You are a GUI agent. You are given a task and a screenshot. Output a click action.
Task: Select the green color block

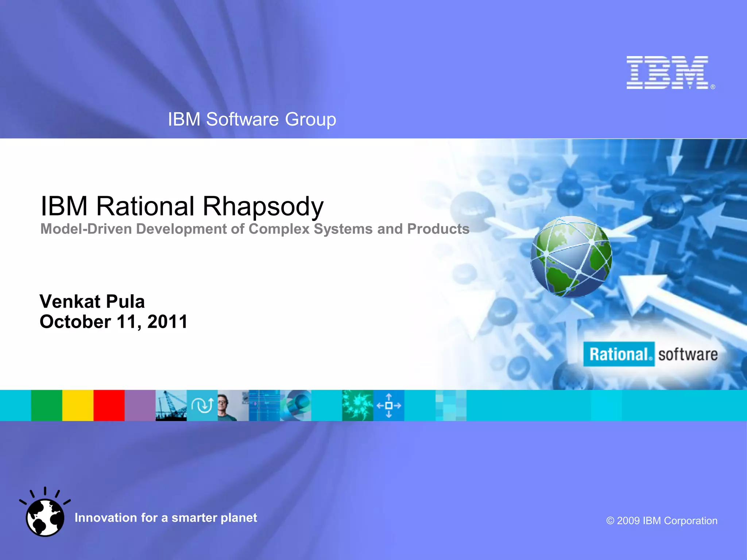[47, 405]
